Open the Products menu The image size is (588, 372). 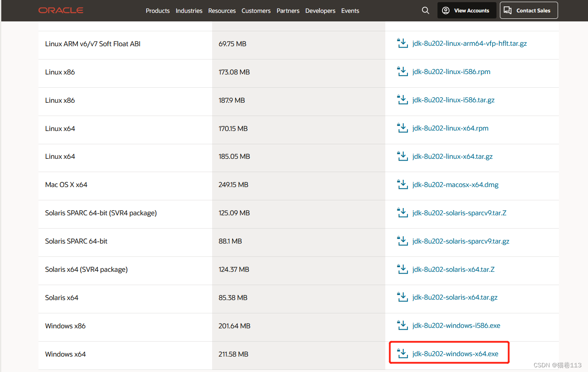(158, 11)
